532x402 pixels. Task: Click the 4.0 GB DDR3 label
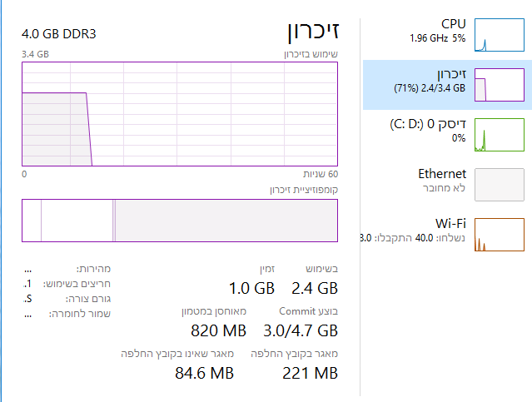[57, 33]
